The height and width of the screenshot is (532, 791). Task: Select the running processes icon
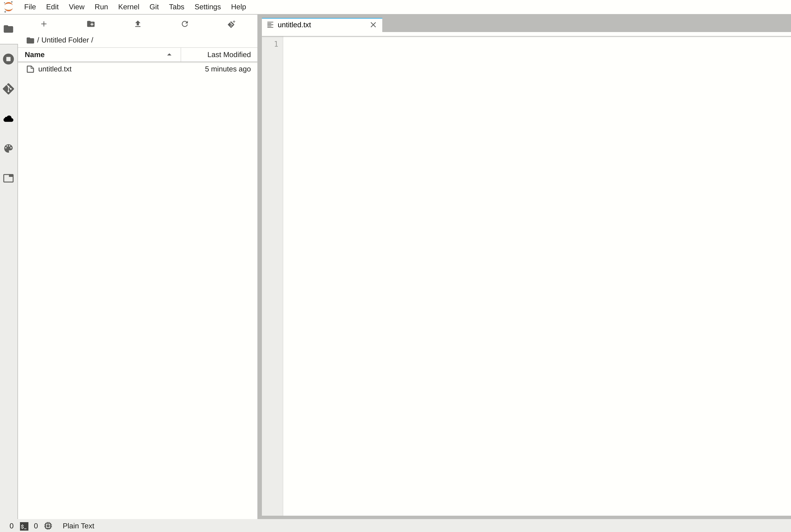point(8,59)
